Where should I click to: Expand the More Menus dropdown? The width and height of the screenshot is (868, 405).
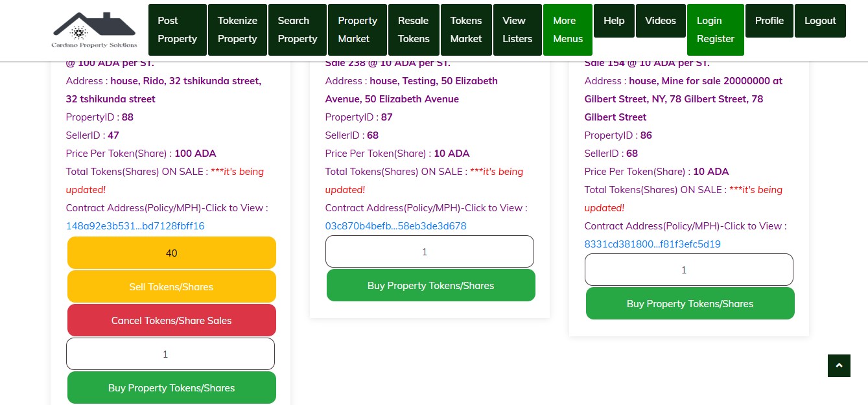click(568, 30)
